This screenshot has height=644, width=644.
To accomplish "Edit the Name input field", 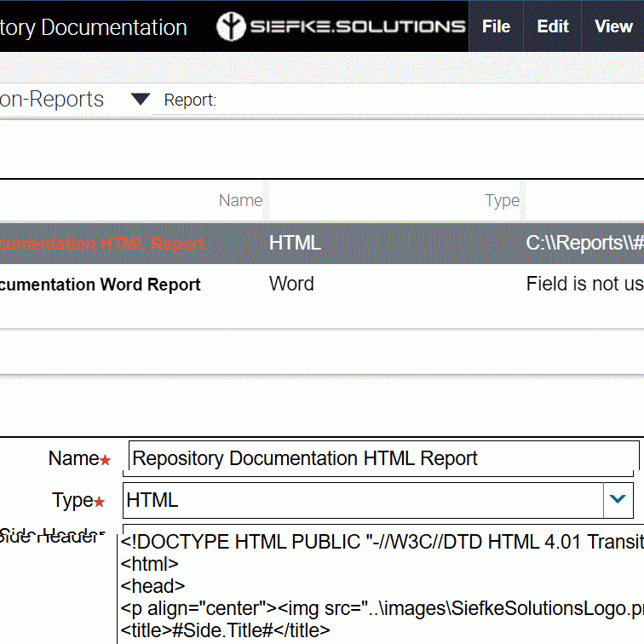I will click(x=383, y=457).
